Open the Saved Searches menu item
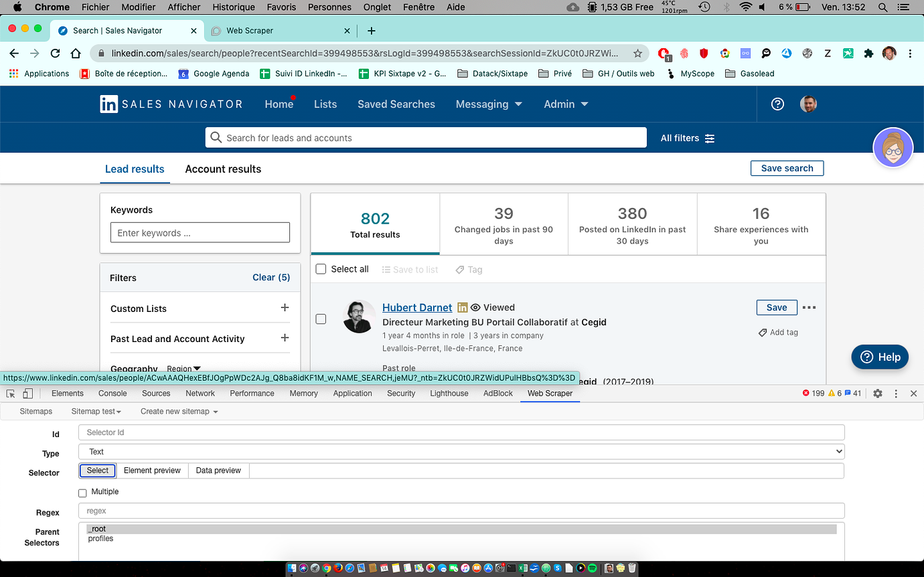The image size is (924, 577). point(396,104)
